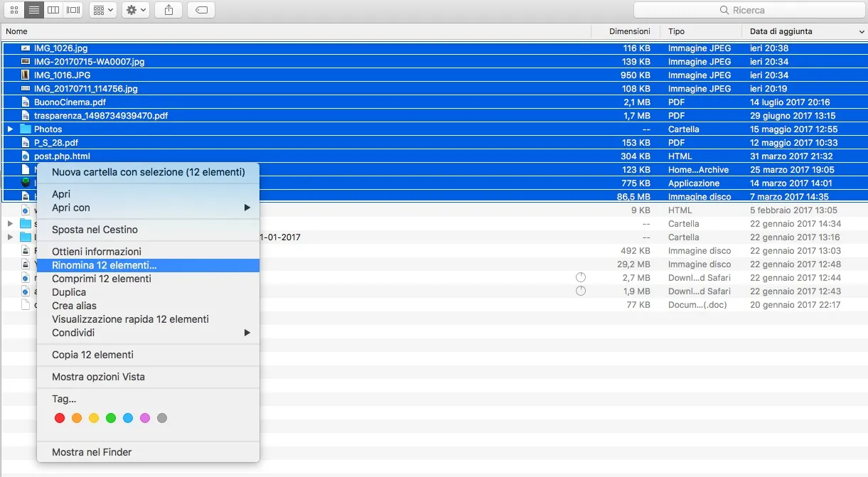Click the download progress indicator for 2,7 MB file
The height and width of the screenshot is (477, 868).
(x=581, y=277)
